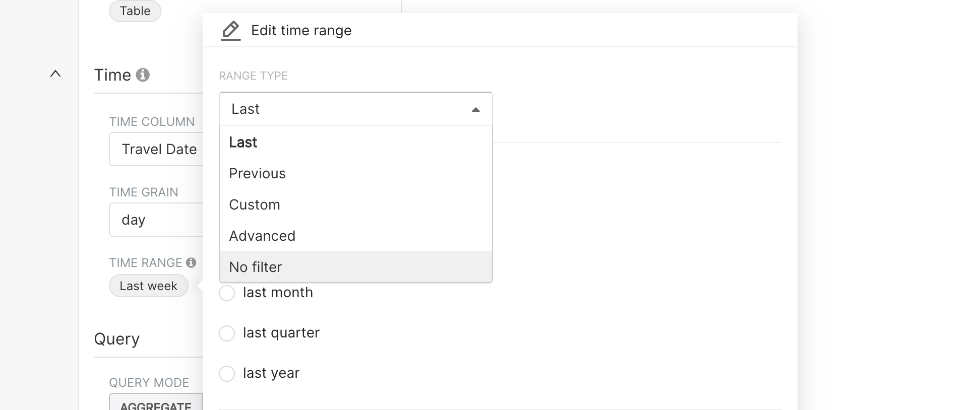The image size is (980, 410).
Task: Open the Travel Date time column dropdown
Action: [x=156, y=149]
